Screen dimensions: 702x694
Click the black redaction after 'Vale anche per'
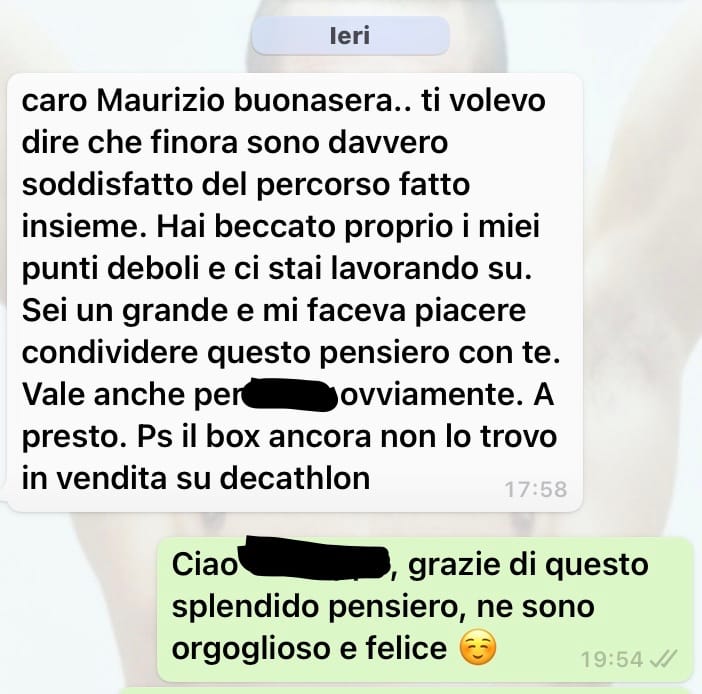point(289,394)
